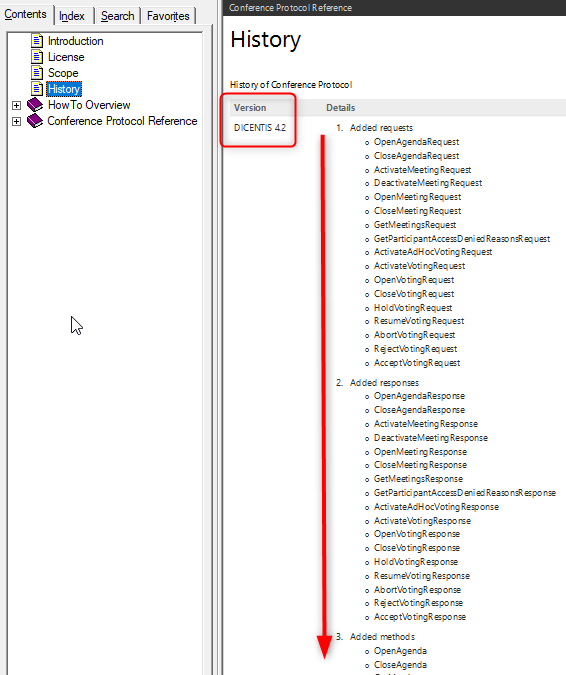Image resolution: width=566 pixels, height=675 pixels.
Task: Click the Conference Protocol Reference book icon
Action: [x=35, y=121]
